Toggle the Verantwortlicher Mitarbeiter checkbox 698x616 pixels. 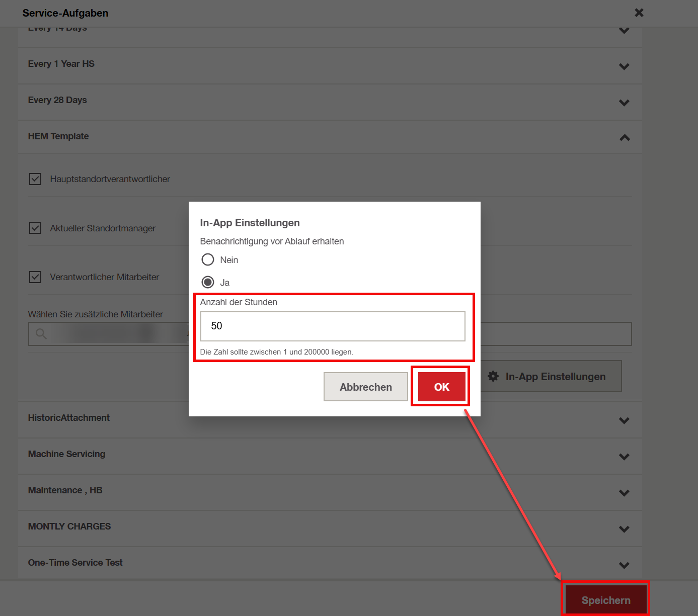(x=35, y=277)
